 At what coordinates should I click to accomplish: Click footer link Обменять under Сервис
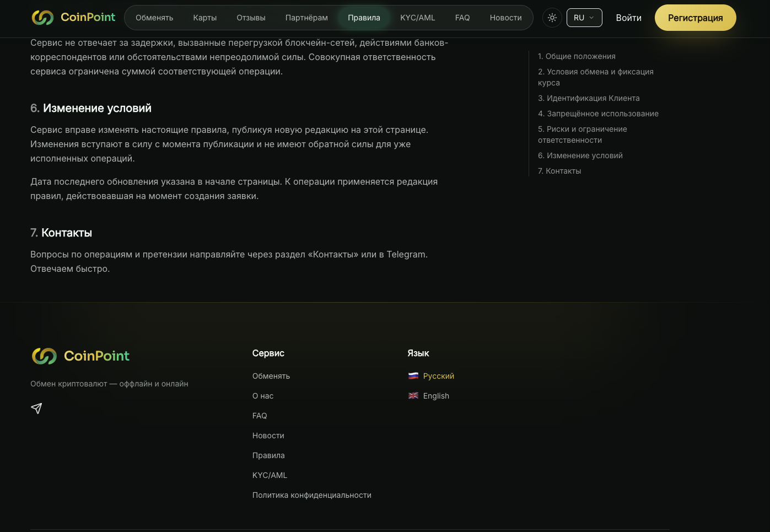pyautogui.click(x=271, y=376)
